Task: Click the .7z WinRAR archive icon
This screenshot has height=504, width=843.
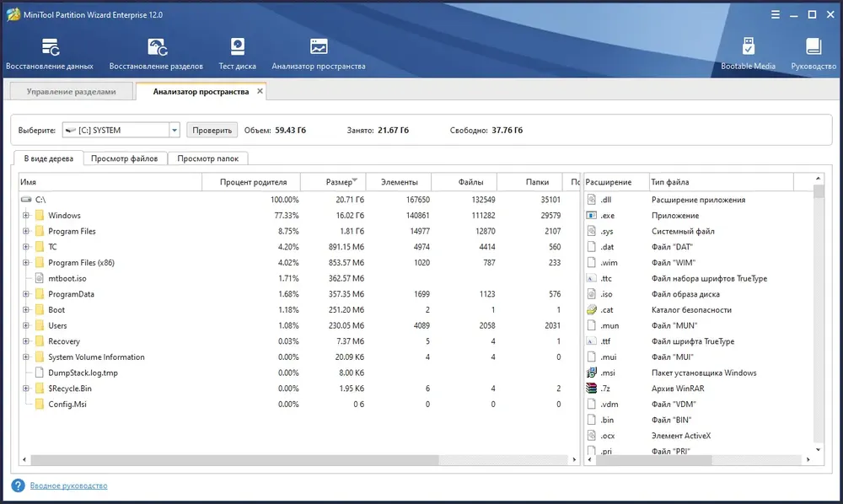Action: [x=592, y=388]
